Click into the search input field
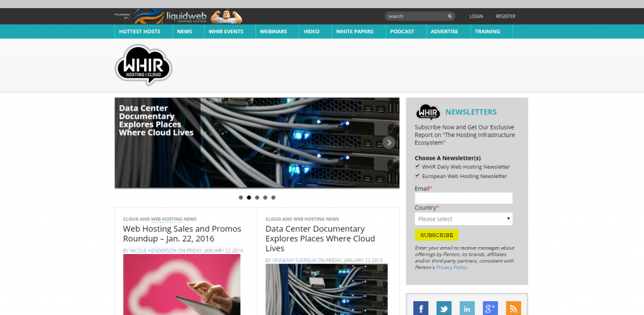This screenshot has width=644, height=315. [416, 16]
